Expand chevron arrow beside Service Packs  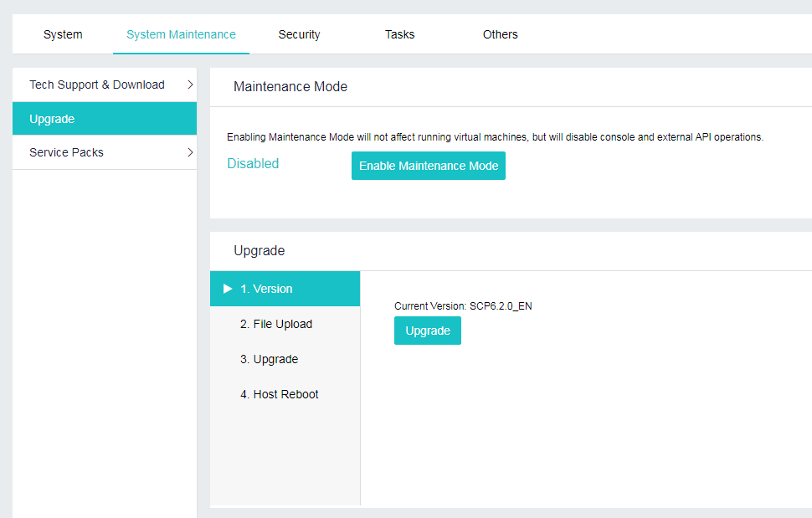[190, 152]
